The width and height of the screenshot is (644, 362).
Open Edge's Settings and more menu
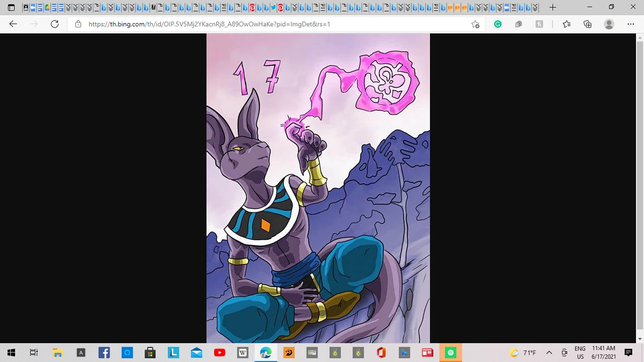point(631,24)
